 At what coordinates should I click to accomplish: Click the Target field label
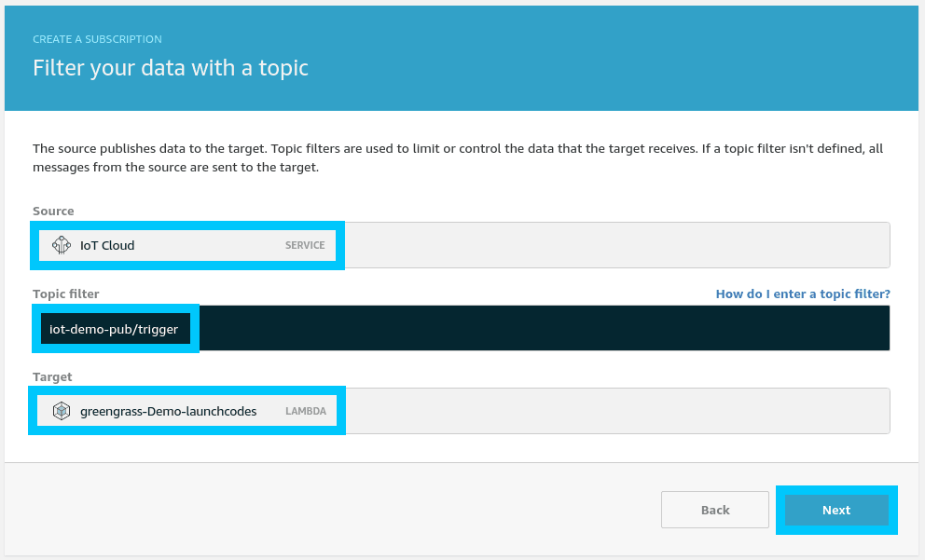pyautogui.click(x=52, y=376)
